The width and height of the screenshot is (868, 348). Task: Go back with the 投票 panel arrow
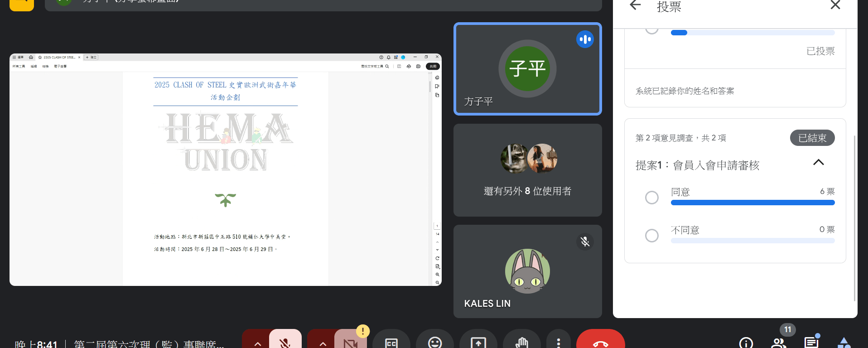pyautogui.click(x=635, y=5)
